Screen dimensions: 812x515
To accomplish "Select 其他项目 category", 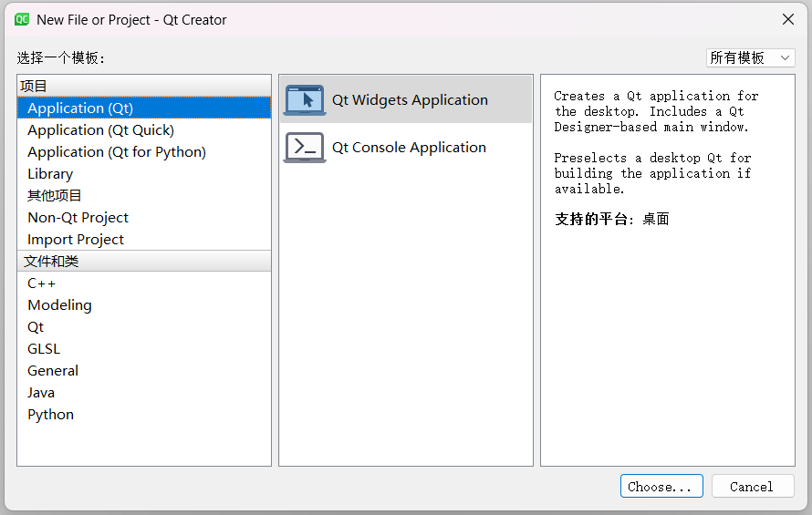I will pyautogui.click(x=144, y=195).
